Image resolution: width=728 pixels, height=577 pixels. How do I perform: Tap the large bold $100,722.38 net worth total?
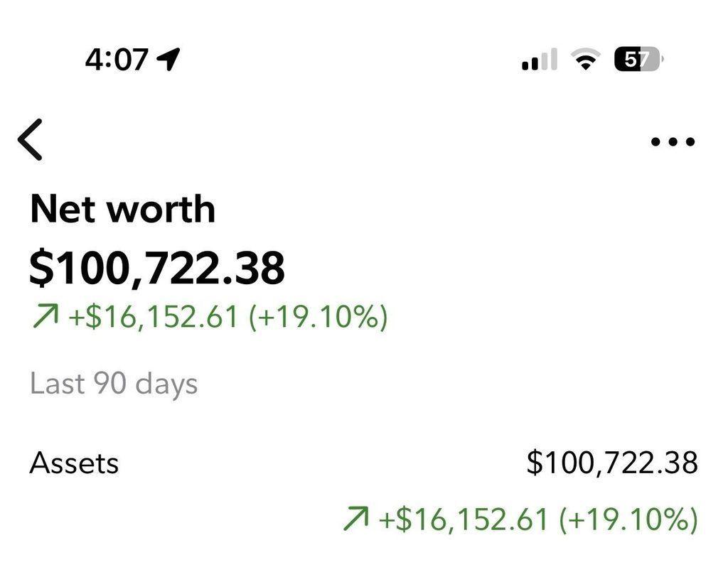(157, 268)
